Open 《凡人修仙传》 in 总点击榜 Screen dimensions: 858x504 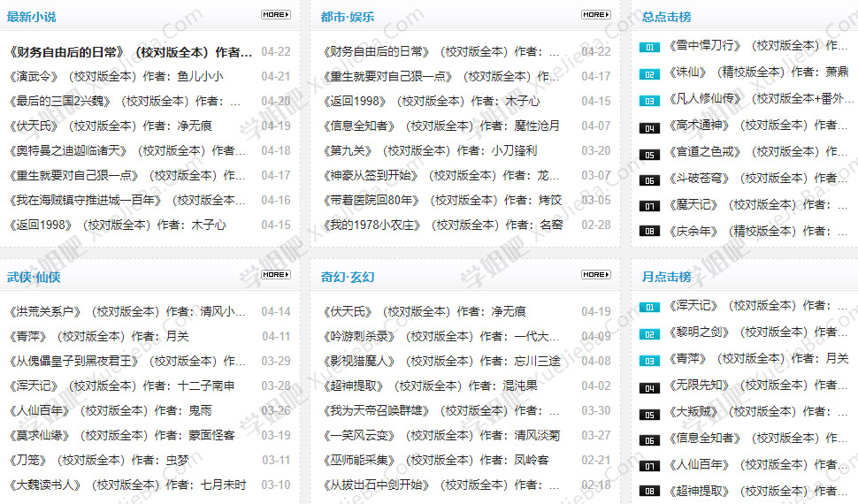click(x=761, y=98)
